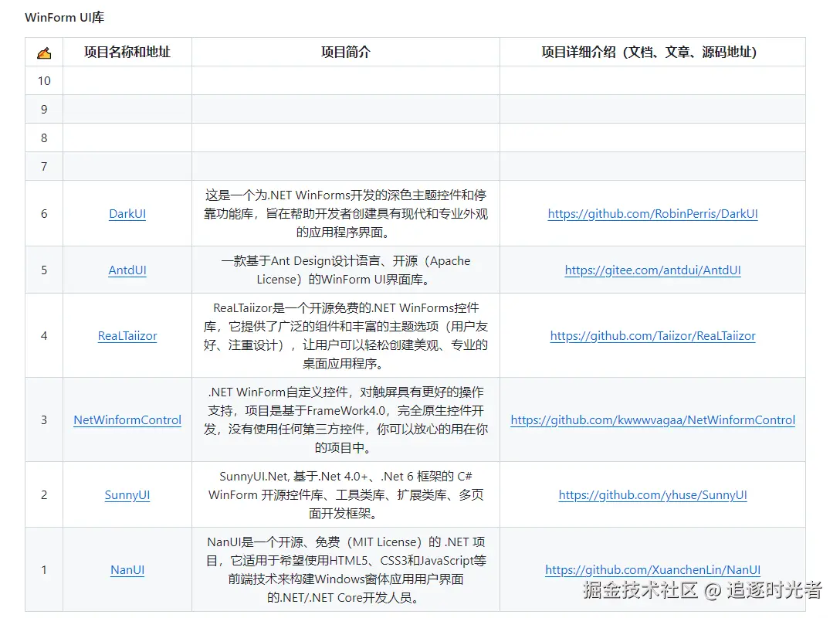The width and height of the screenshot is (840, 618).
Task: Open the SunnyUI project link
Action: [x=127, y=495]
